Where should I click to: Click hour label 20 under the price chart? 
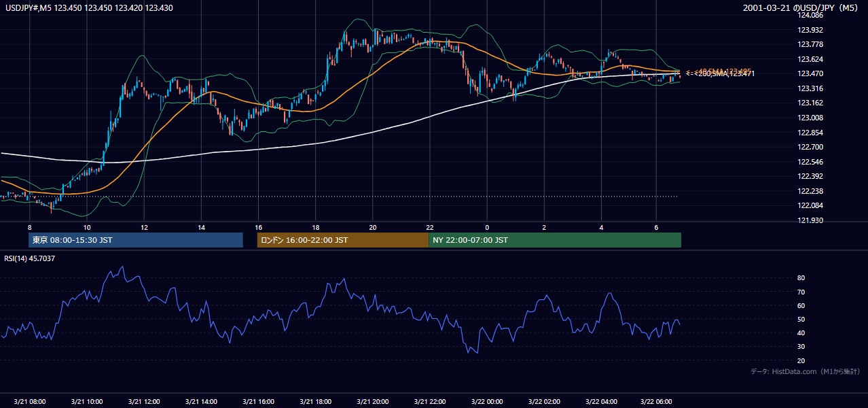[373, 227]
